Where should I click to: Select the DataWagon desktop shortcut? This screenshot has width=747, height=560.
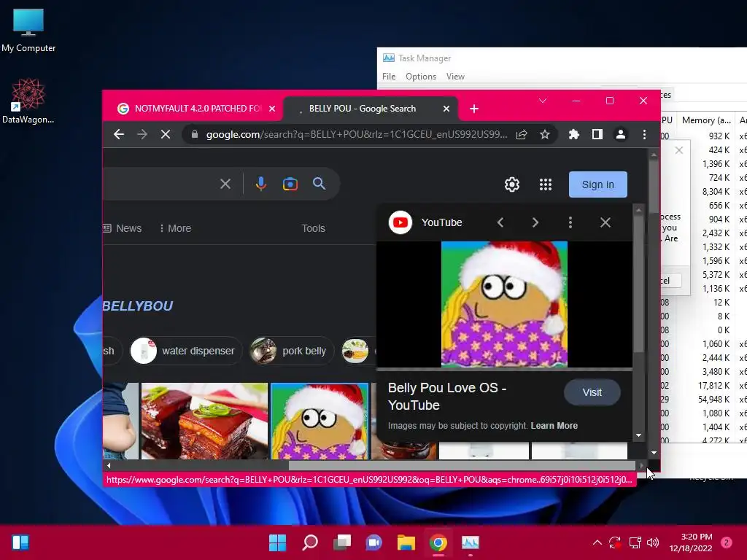tap(28, 101)
